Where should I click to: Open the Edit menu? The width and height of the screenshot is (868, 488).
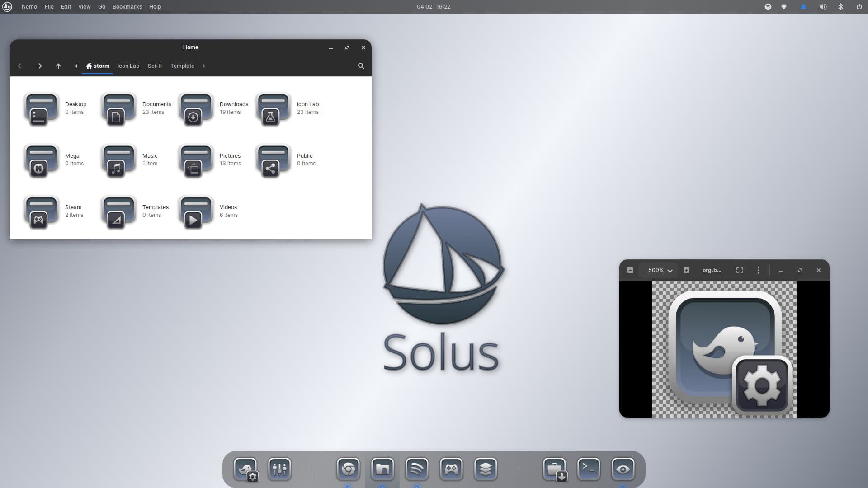tap(66, 7)
